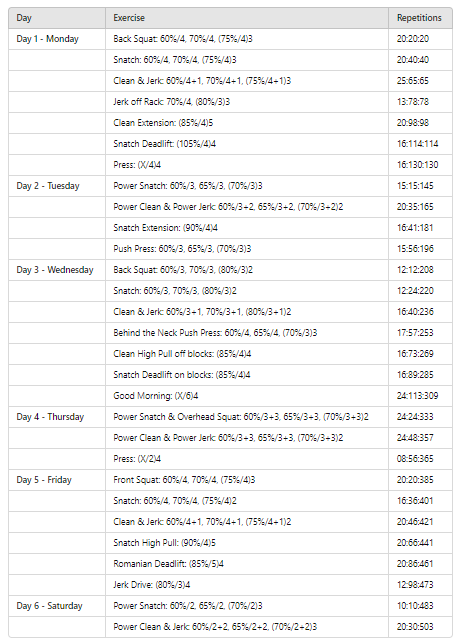Image resolution: width=457 pixels, height=638 pixels.
Task: Click the Good Morning exercise cell
Action: (x=247, y=396)
